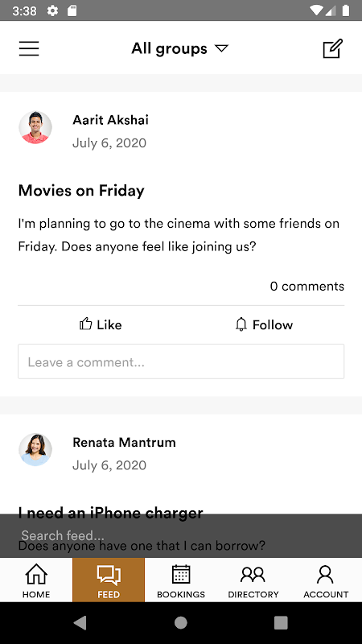Viewport: 362px width, 644px height.
Task: Select the Feed tab
Action: [109, 580]
